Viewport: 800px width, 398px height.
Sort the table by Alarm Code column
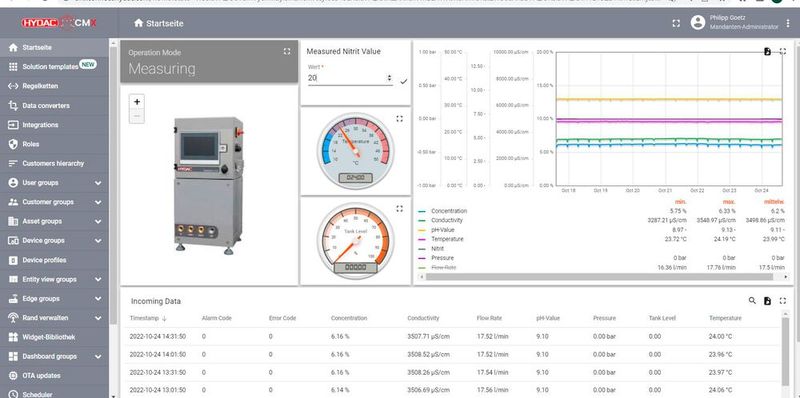point(216,318)
